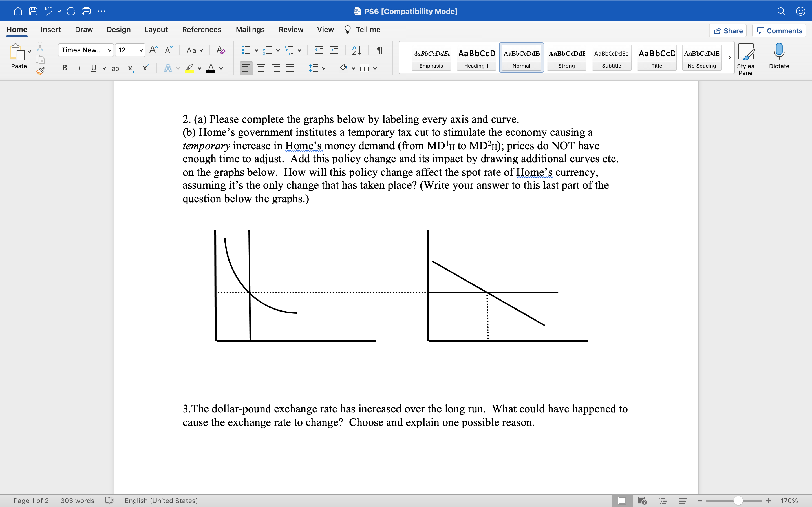
Task: Activate the Format Painter tool
Action: (40, 71)
